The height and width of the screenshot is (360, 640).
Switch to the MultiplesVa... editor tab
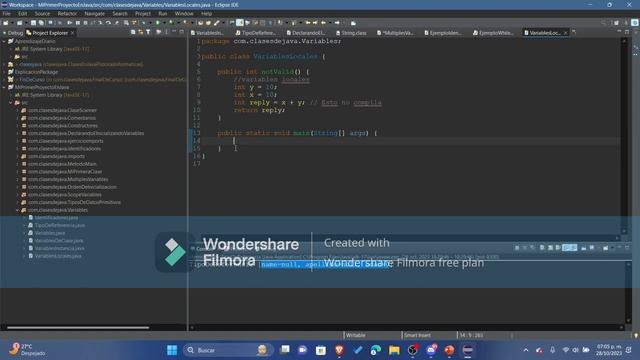395,33
